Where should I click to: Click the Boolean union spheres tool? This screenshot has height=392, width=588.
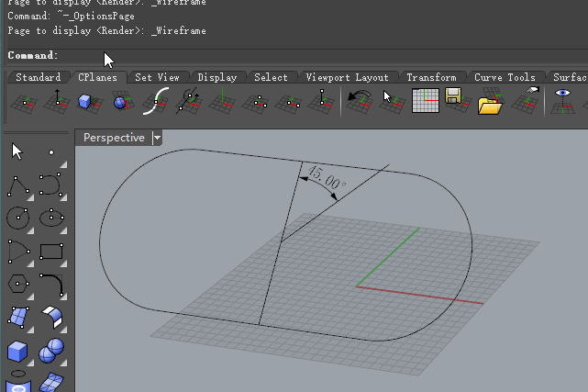[51, 351]
